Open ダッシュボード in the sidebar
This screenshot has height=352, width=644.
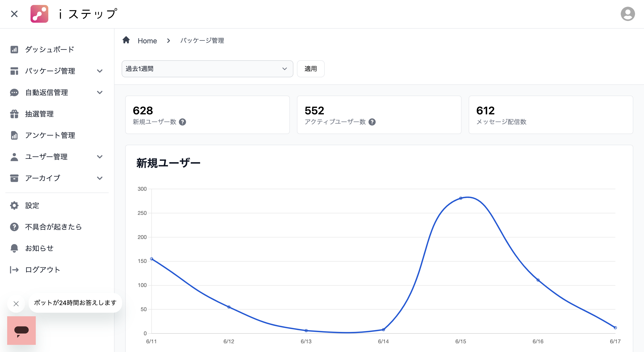pos(49,49)
